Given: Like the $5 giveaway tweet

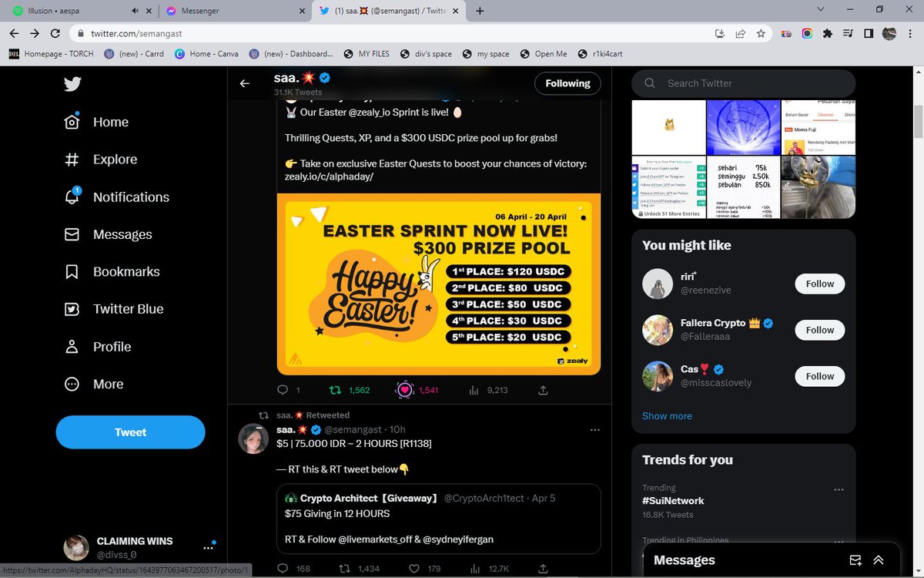Looking at the screenshot, I should coord(414,569).
